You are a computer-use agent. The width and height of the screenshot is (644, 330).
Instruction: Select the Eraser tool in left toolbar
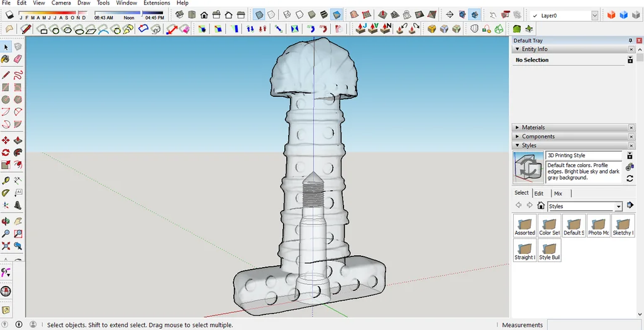pos(18,58)
